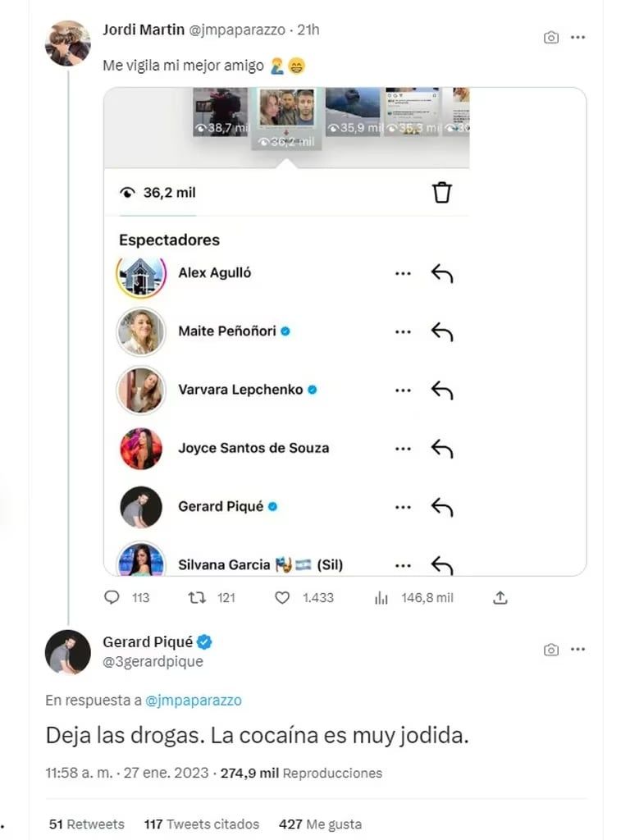Retweet using the retweet icon showing 121
Viewport: 630px width, 840px height.
(197, 598)
